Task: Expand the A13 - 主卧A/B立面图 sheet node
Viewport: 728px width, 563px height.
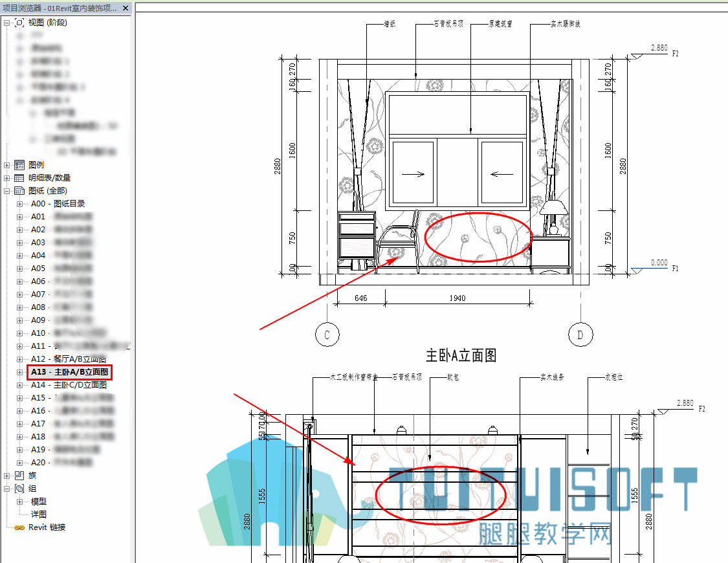Action: [x=19, y=372]
